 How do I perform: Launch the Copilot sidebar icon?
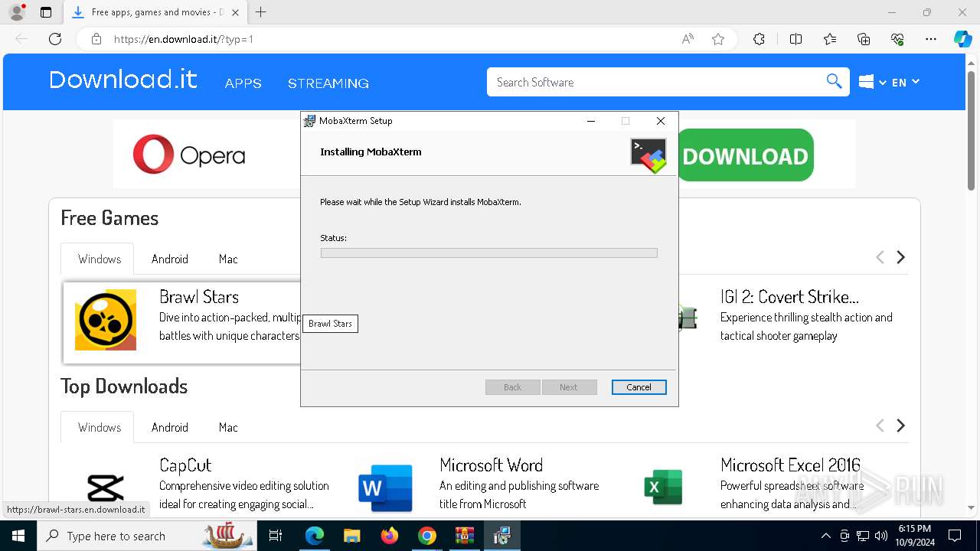tap(962, 39)
